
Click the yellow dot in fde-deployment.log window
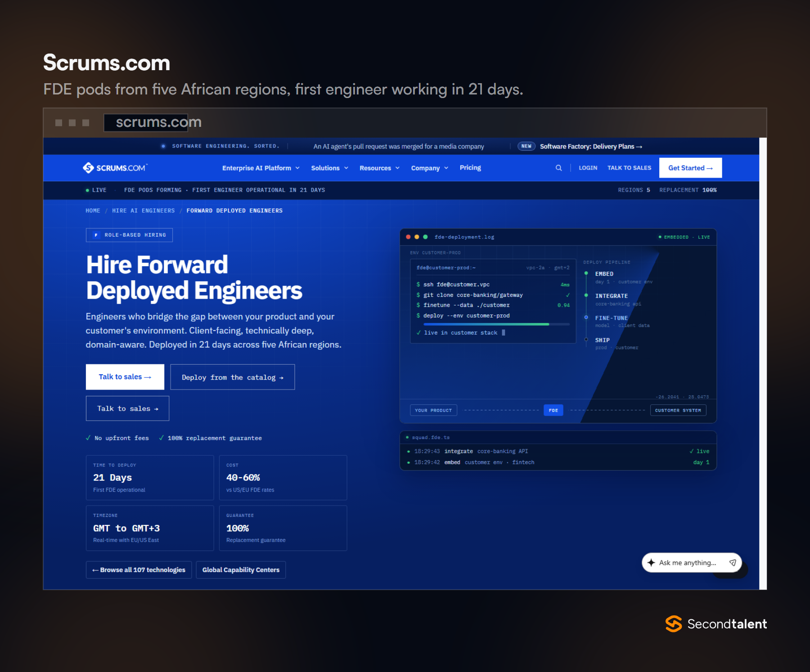pos(417,237)
